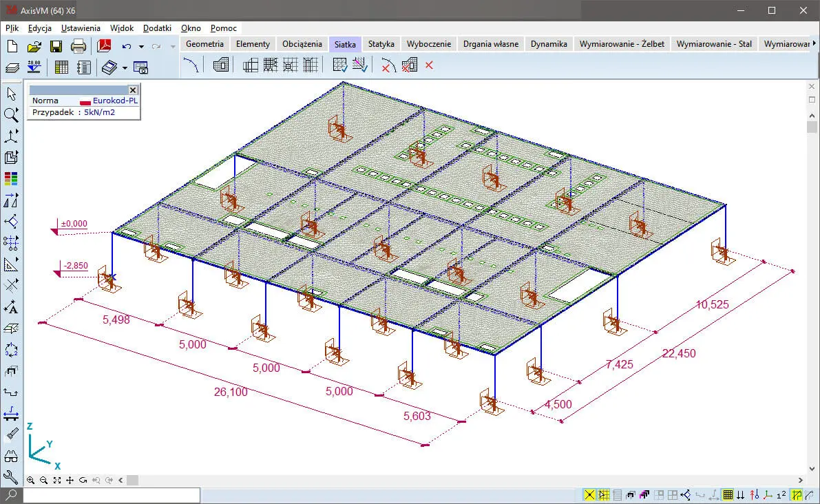Expand the undo history dropdown arrow

(x=141, y=47)
